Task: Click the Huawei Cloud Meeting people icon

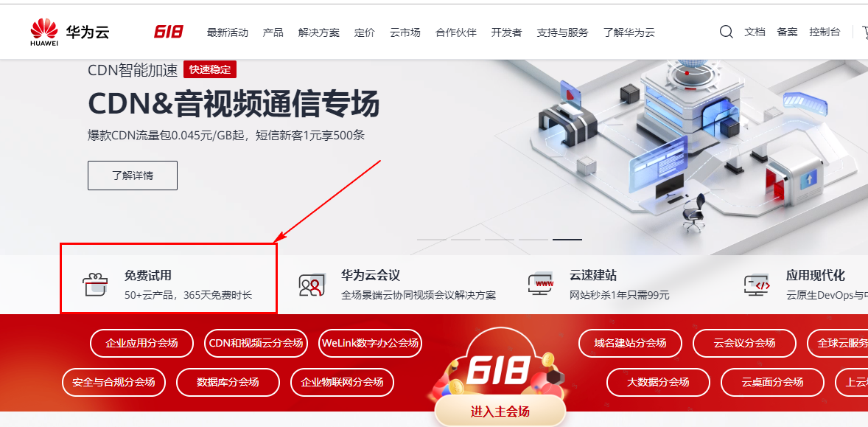Action: [311, 285]
